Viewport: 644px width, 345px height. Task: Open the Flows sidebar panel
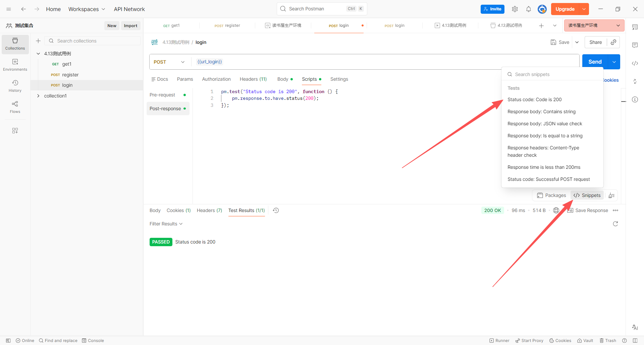15,107
